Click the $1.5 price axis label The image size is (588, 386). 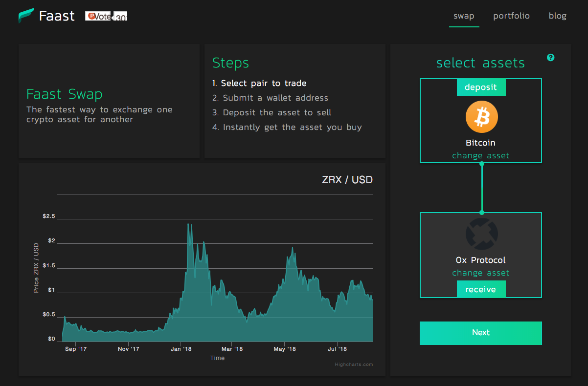[49, 266]
